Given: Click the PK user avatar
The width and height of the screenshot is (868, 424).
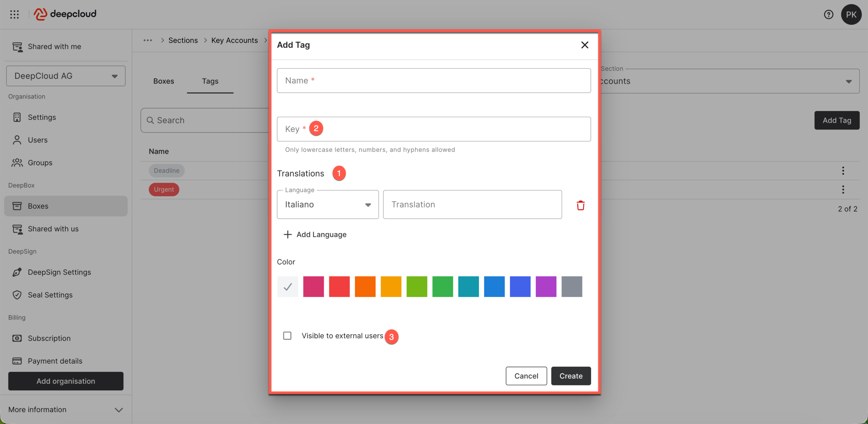Looking at the screenshot, I should click(x=851, y=14).
